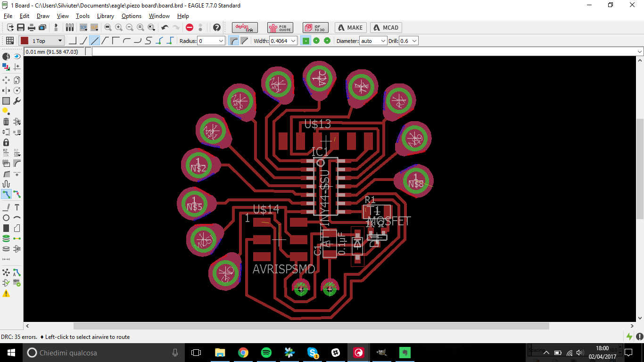Select the Meander tool
The height and width of the screenshot is (362, 644).
click(x=6, y=184)
